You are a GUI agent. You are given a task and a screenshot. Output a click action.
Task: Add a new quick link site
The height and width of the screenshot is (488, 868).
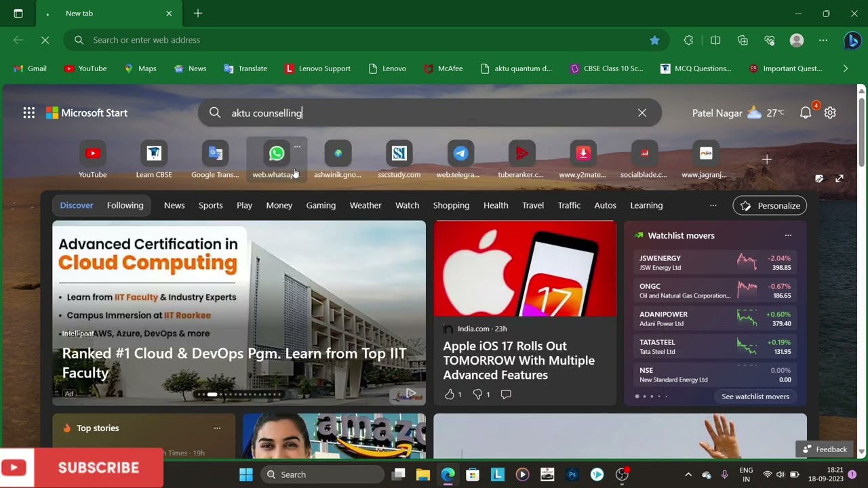(x=767, y=159)
